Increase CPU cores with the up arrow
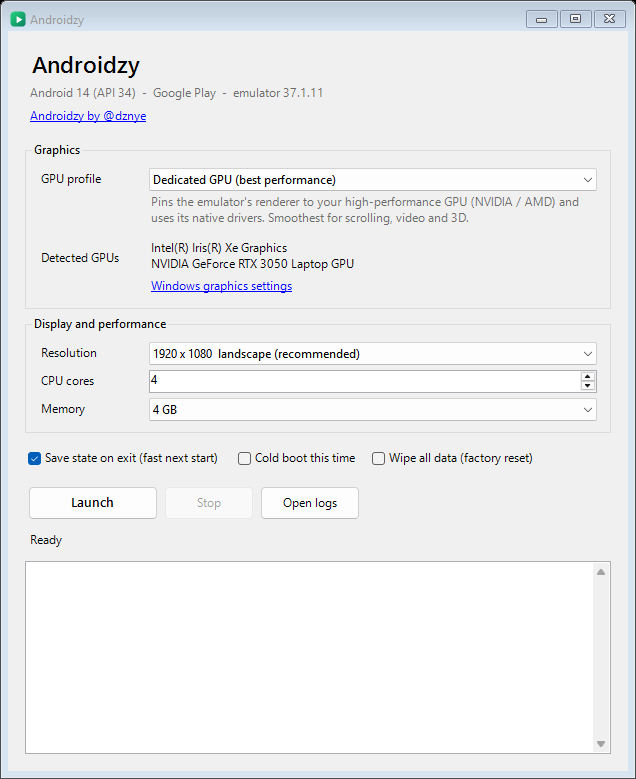Image resolution: width=636 pixels, height=779 pixels. click(588, 377)
